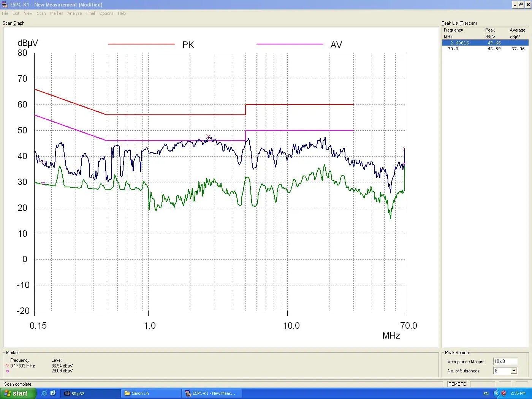
Task: Click the marker level 29.09 dBµV
Action: click(62, 371)
